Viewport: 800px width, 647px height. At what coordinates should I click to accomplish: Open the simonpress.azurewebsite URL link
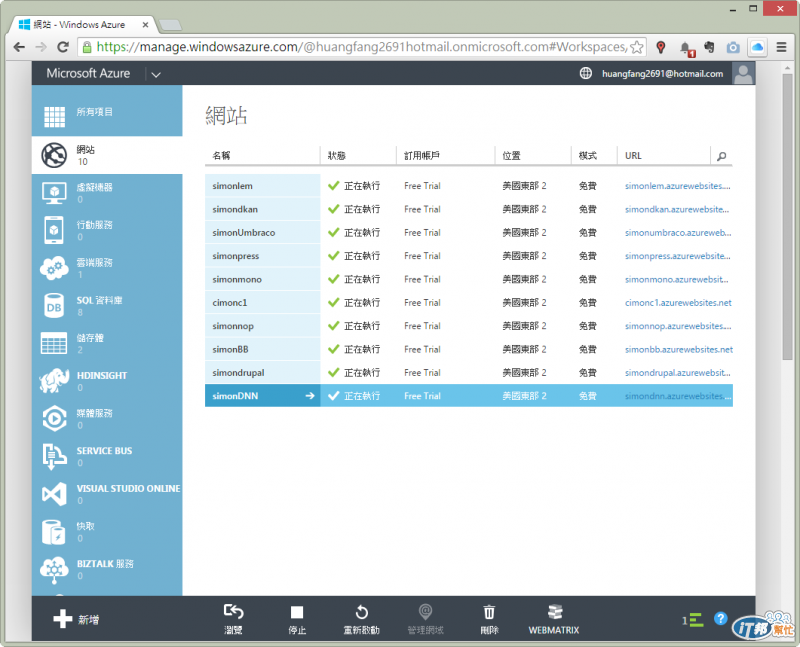(678, 256)
